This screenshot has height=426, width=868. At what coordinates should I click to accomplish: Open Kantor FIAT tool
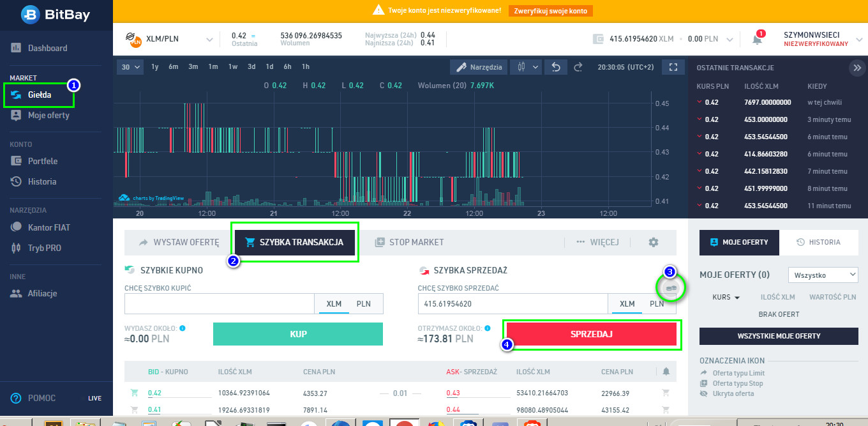click(x=40, y=227)
